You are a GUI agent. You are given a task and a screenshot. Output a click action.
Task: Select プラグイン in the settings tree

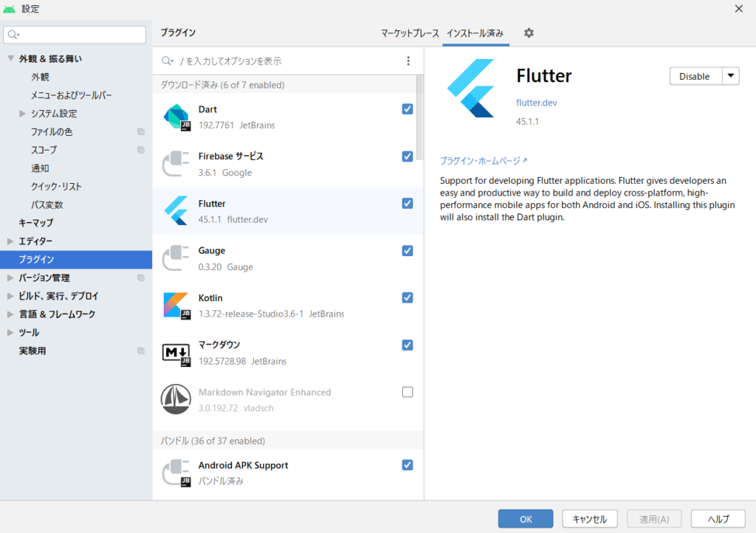76,259
